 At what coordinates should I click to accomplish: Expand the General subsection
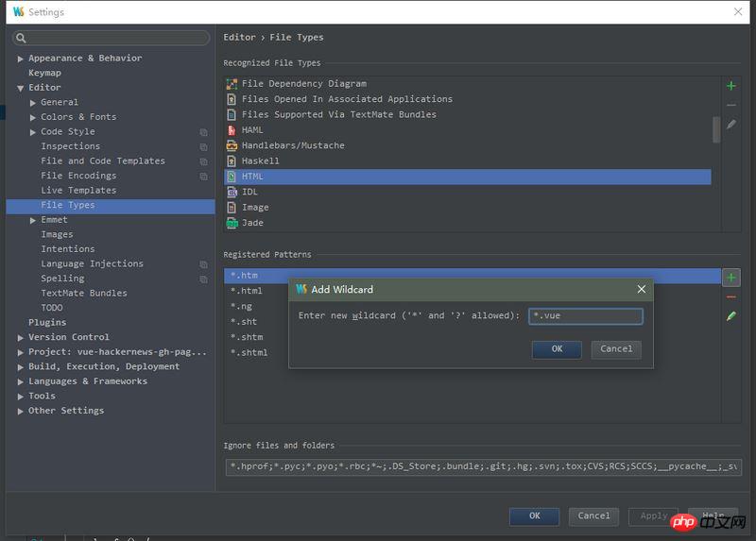tap(33, 103)
